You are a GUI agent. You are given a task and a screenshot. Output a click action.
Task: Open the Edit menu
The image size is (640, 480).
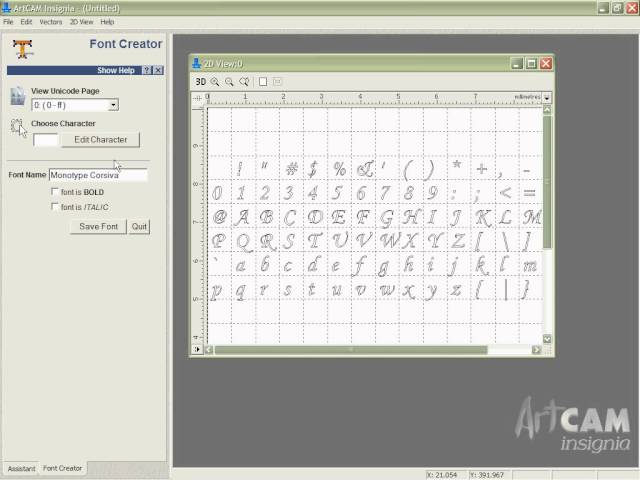tap(26, 22)
